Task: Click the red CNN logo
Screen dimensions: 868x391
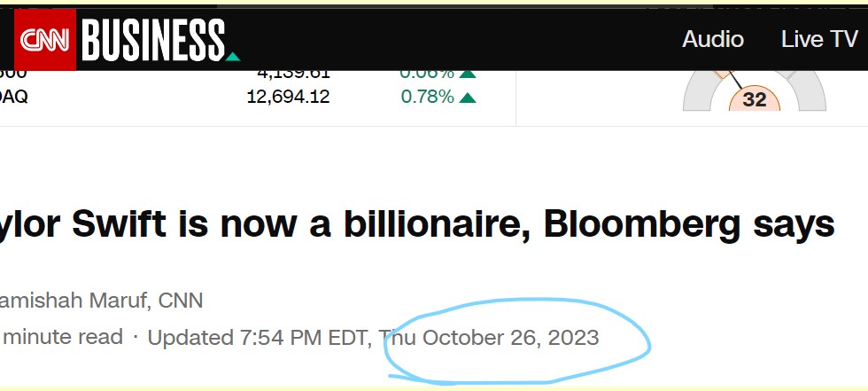Action: (x=44, y=40)
